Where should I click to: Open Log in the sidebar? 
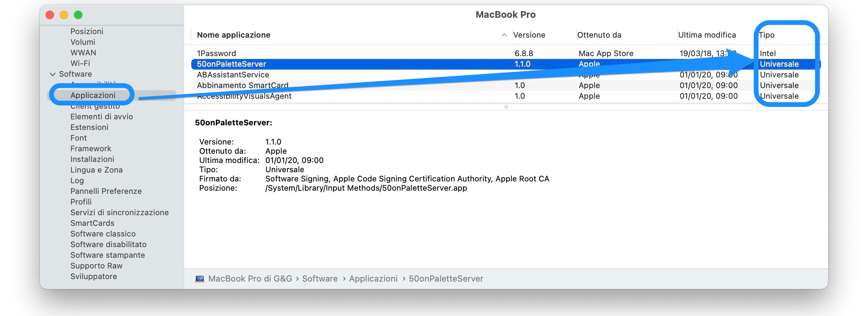pos(77,180)
